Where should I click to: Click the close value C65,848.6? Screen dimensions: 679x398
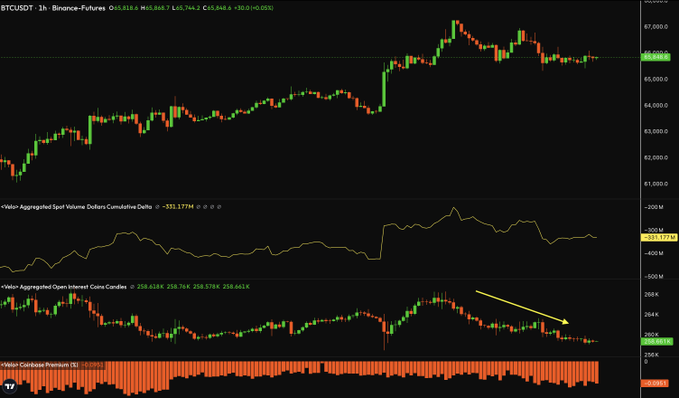pyautogui.click(x=217, y=8)
